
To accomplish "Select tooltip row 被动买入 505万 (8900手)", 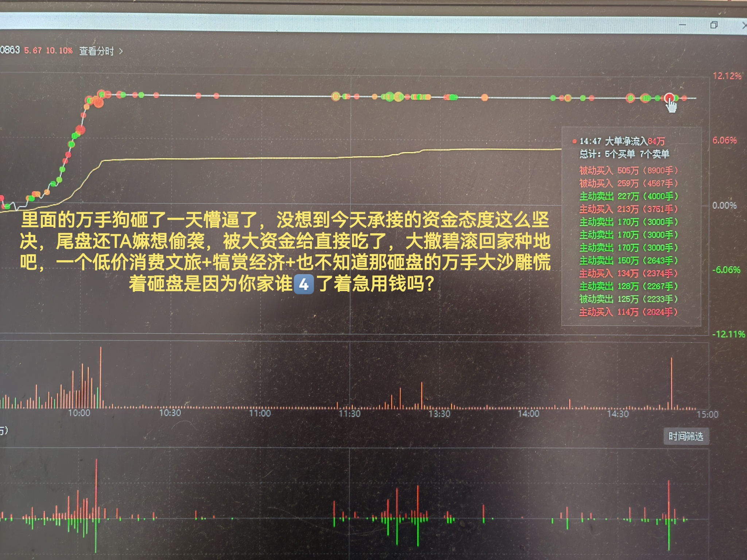I will tap(628, 170).
